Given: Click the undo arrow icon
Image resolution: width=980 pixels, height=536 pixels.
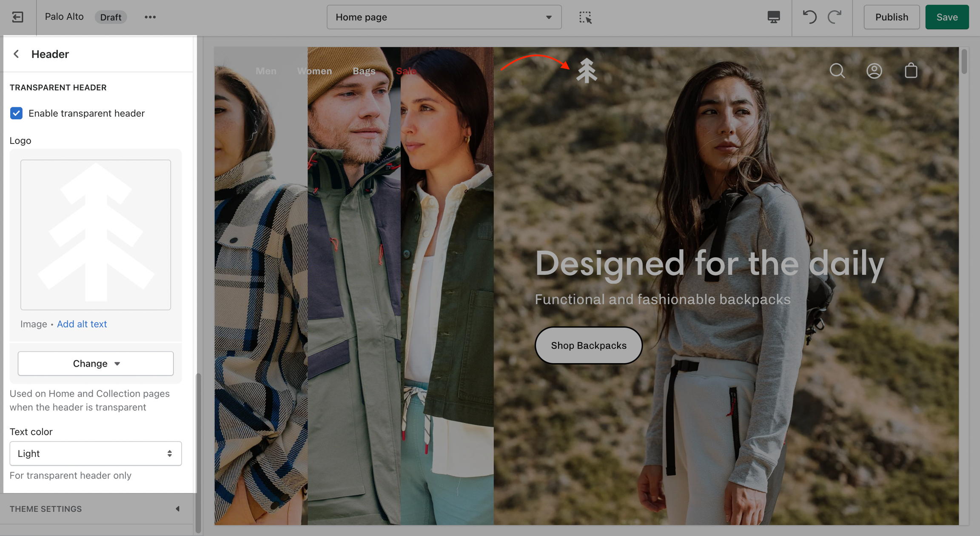Looking at the screenshot, I should 809,17.
